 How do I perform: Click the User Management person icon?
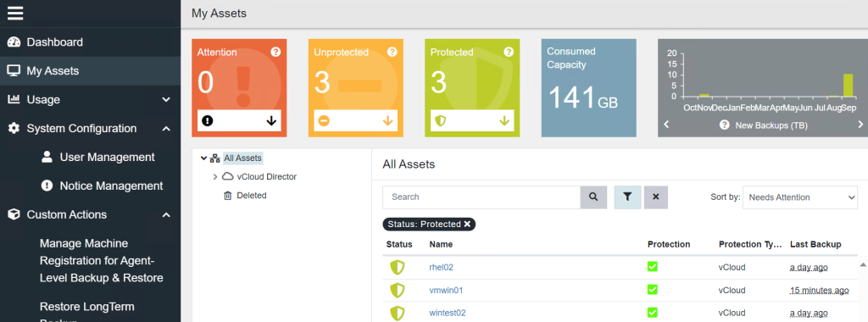click(x=47, y=157)
